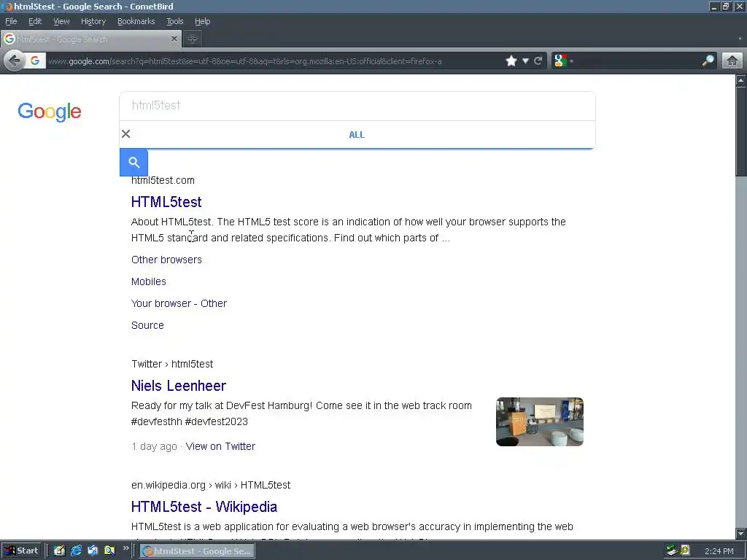
Task: Click the Twitter › html5test breadcrumb
Action: 172,364
